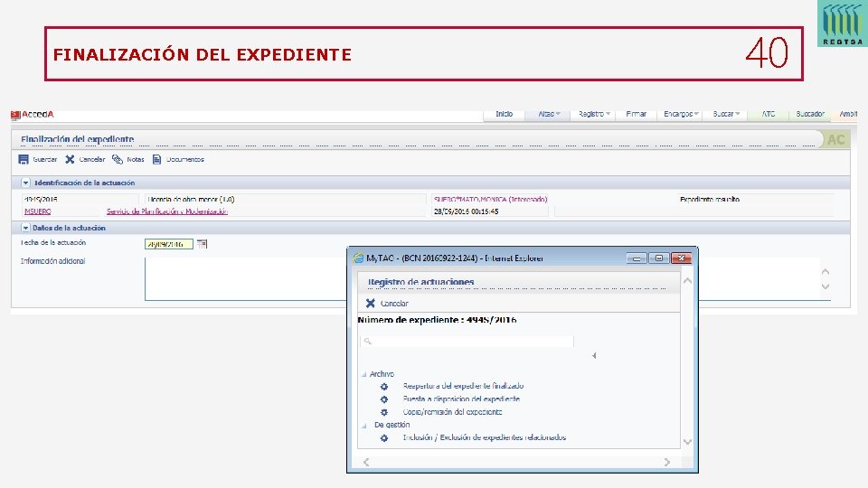
Task: Open the Buscar dropdown menu
Action: [726, 114]
